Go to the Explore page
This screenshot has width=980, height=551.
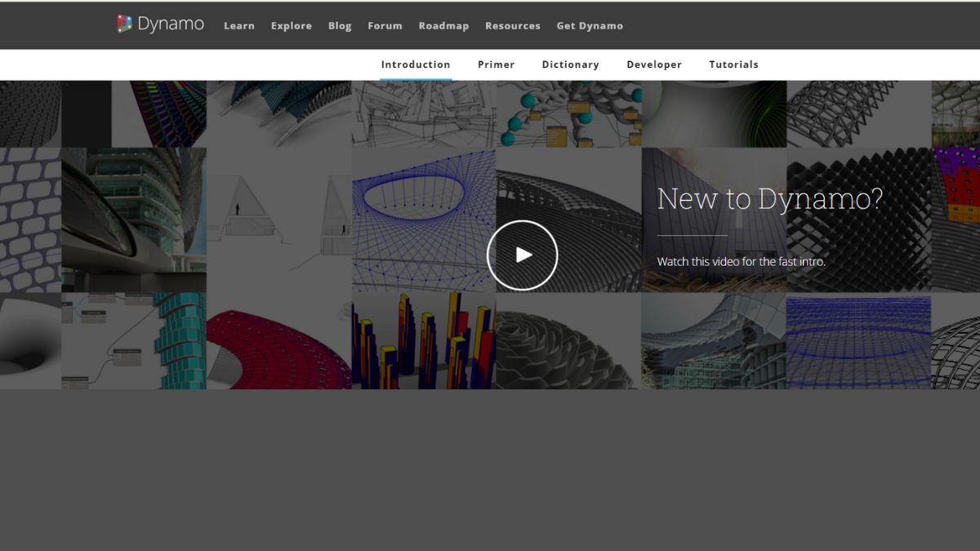(x=292, y=26)
